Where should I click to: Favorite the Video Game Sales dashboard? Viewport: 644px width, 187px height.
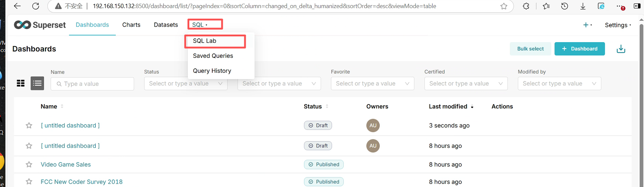[29, 164]
